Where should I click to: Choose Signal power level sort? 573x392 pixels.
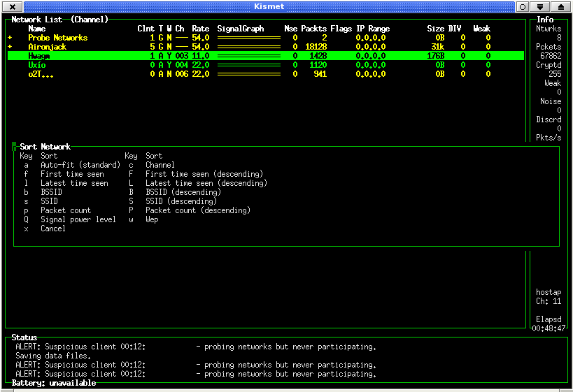(x=78, y=219)
